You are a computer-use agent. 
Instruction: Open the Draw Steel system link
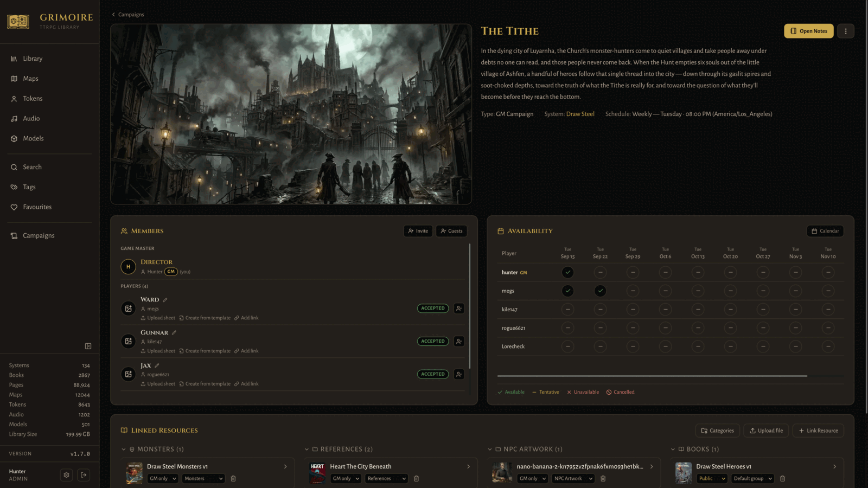pos(580,114)
